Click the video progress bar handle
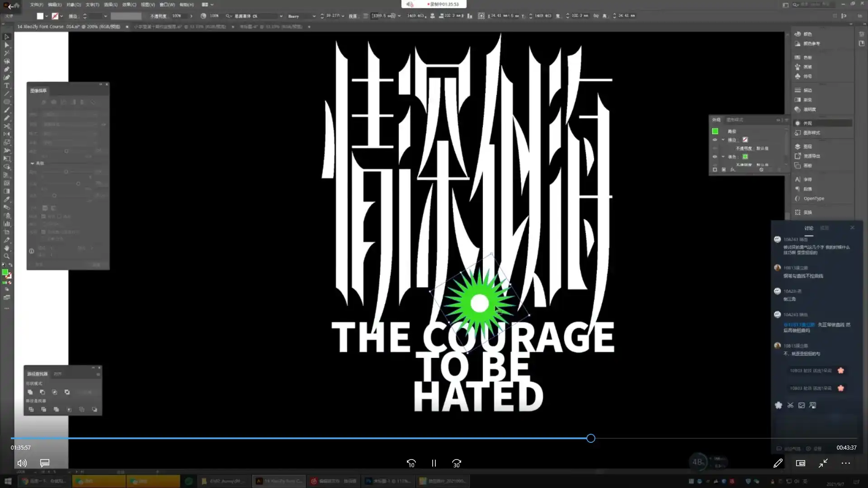This screenshot has width=868, height=488. click(591, 438)
